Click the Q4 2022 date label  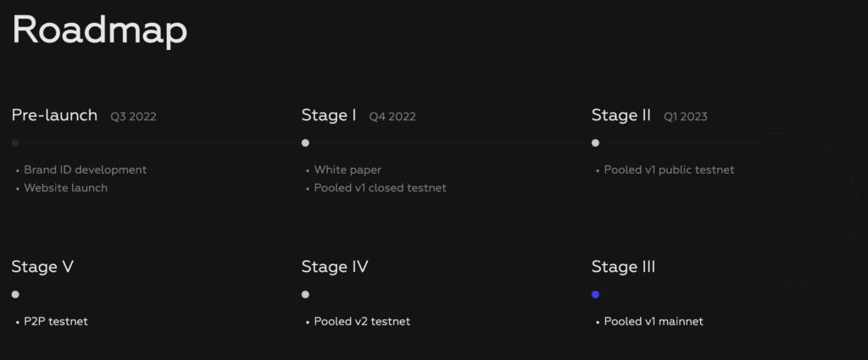click(392, 117)
